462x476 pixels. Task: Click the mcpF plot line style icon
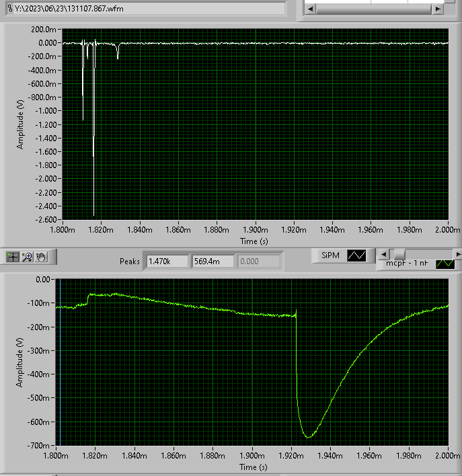coord(445,264)
